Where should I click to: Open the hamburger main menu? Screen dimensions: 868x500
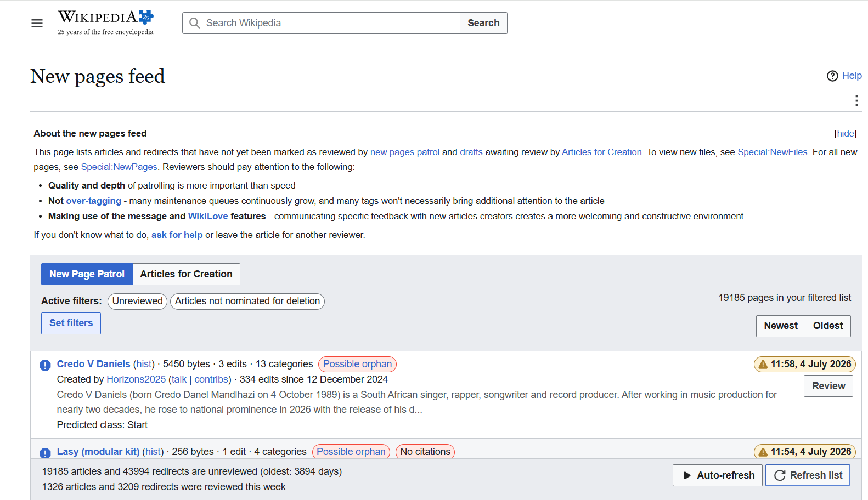point(37,23)
